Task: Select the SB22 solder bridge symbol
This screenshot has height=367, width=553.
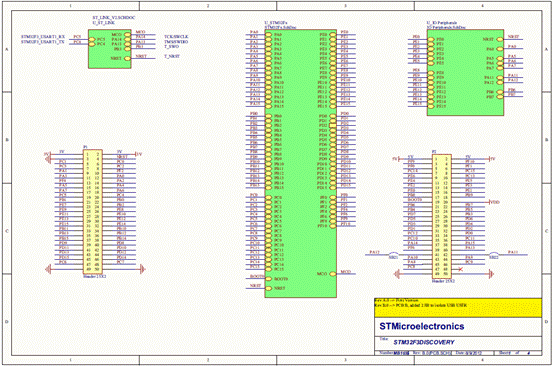Action: click(494, 255)
